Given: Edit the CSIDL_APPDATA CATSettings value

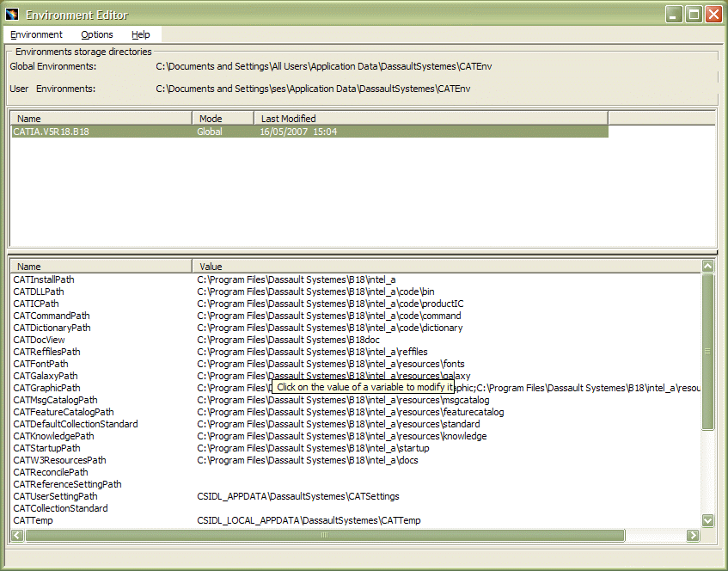Looking at the screenshot, I should 298,497.
